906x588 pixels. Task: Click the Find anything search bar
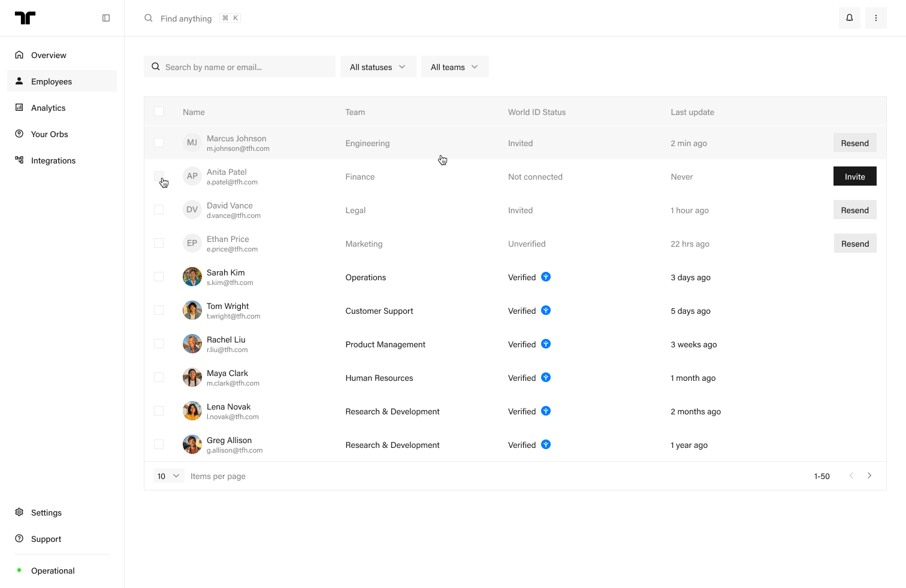click(192, 18)
